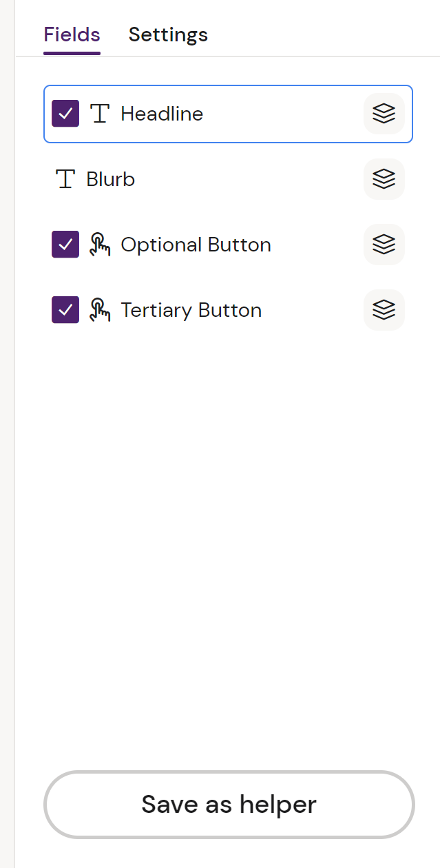Click the text type icon beside Headline
The image size is (440, 868).
[x=100, y=114]
